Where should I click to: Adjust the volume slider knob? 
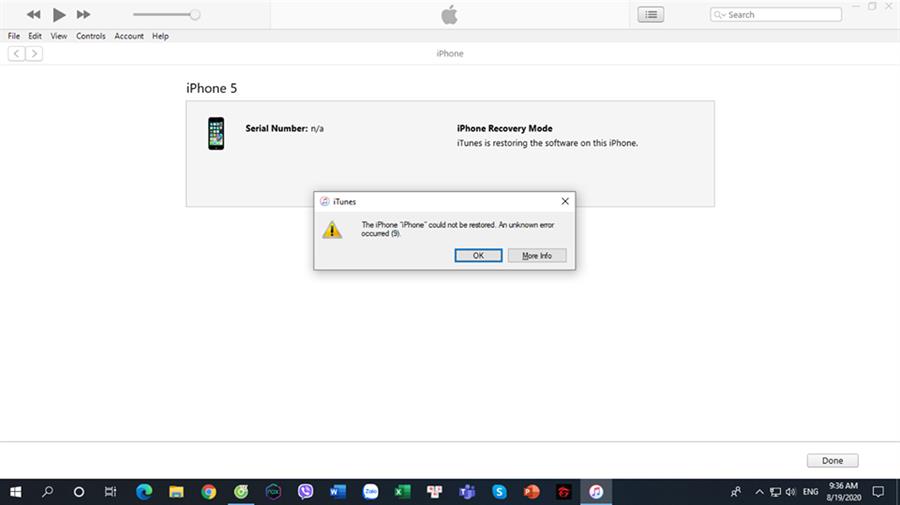pos(195,14)
